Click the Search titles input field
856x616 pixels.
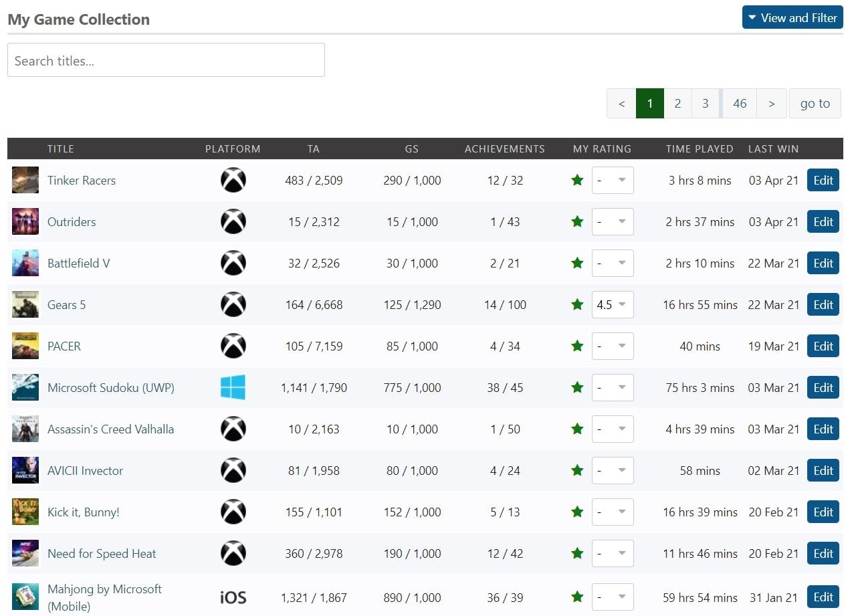point(166,60)
